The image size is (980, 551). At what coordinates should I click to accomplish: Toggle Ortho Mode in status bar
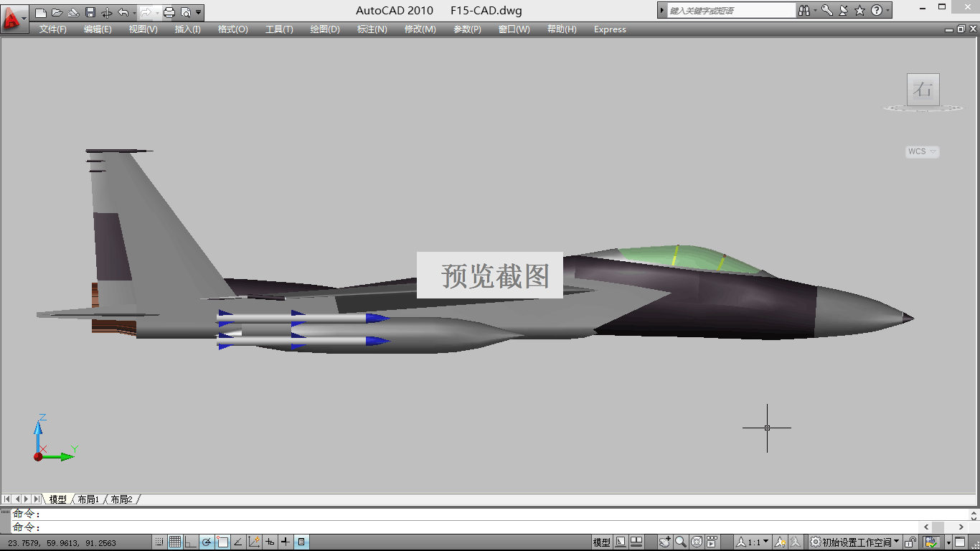pos(191,542)
